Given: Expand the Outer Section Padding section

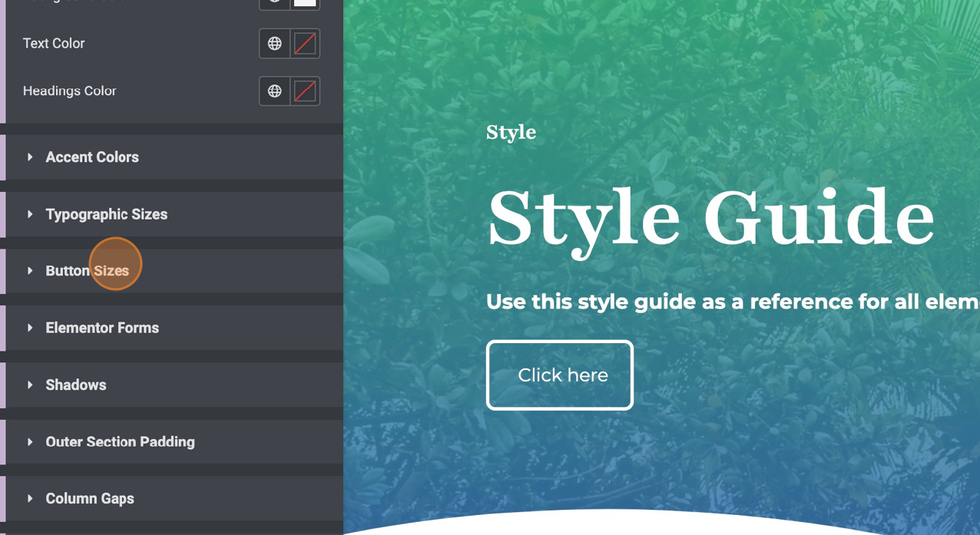Looking at the screenshot, I should click(x=174, y=442).
